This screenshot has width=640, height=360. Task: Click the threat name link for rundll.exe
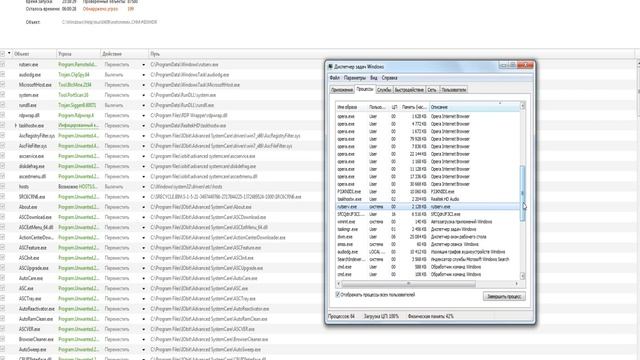pyautogui.click(x=77, y=105)
